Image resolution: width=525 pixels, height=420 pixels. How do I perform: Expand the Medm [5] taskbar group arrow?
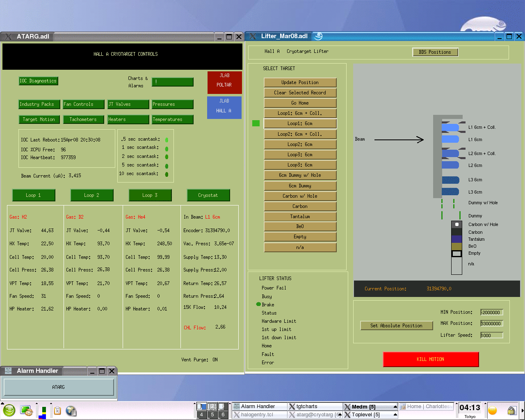[x=395, y=407]
